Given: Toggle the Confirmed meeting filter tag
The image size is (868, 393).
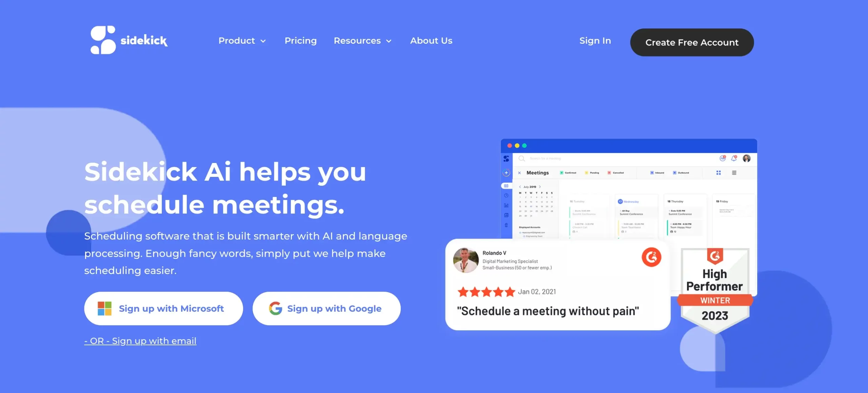Looking at the screenshot, I should 569,172.
